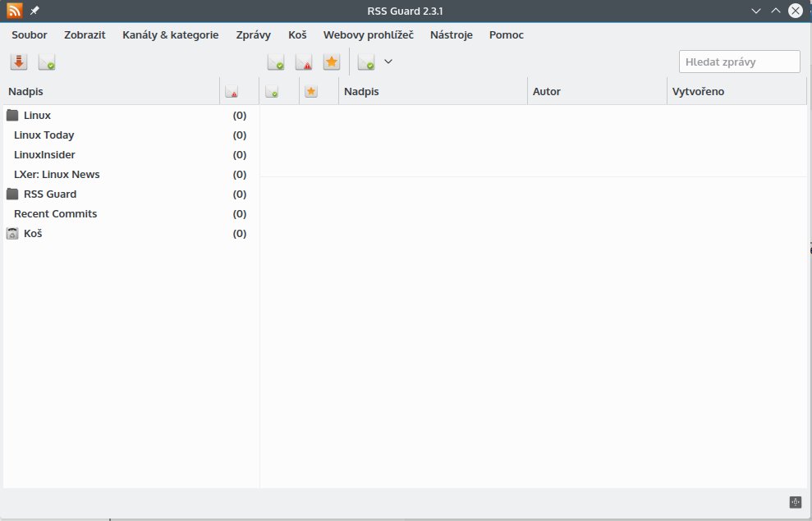The width and height of the screenshot is (812, 521).
Task: Click the (0) count of the Linux category
Action: [239, 116]
